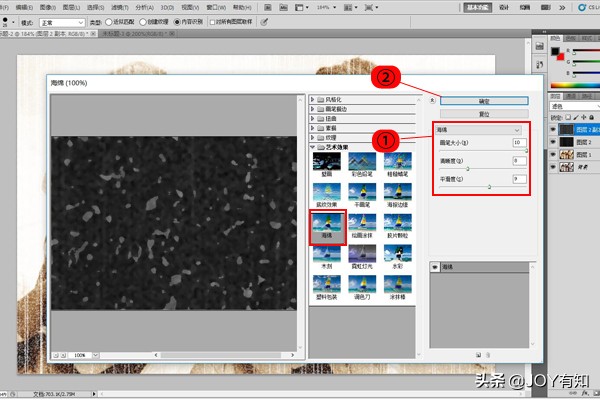Open the 视图 View menu
The height and width of the screenshot is (400, 600).
(190, 7)
